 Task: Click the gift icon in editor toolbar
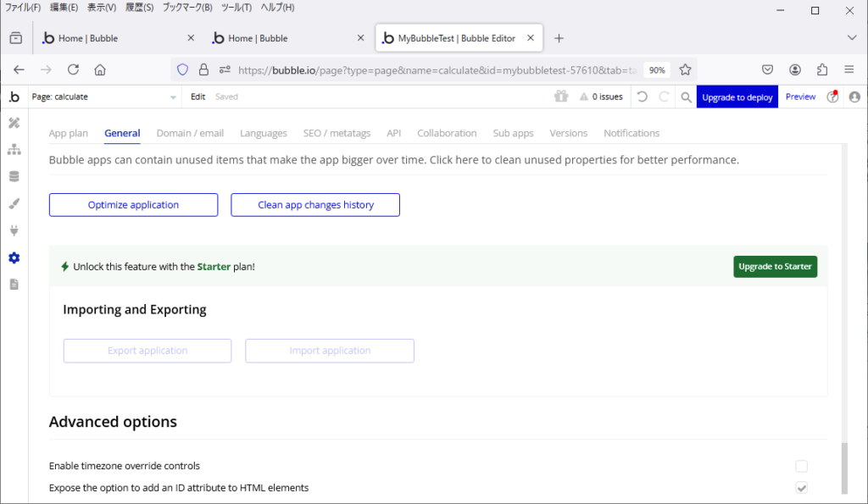(561, 97)
